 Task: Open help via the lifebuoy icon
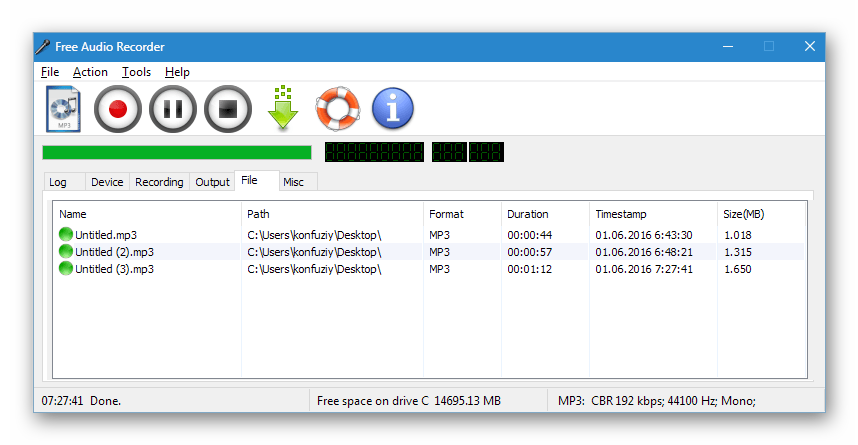pos(337,109)
